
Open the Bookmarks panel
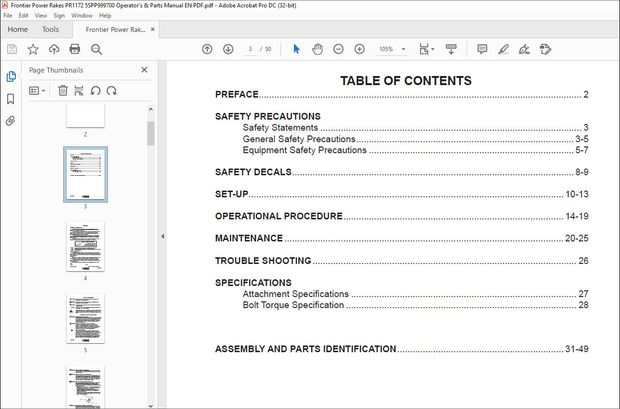tap(11, 98)
